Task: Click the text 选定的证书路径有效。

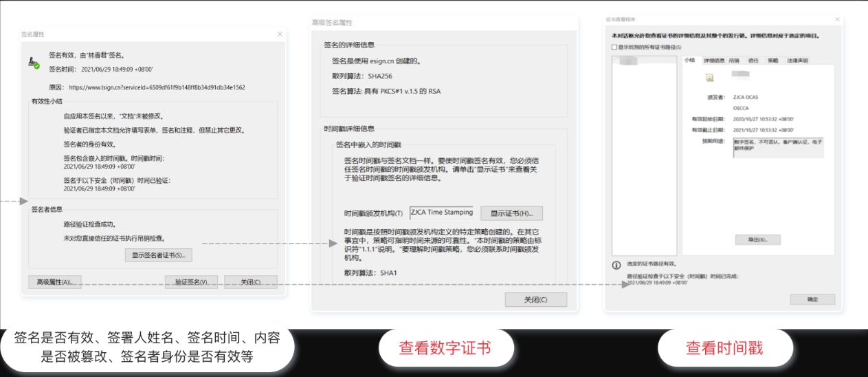Action: 651,264
